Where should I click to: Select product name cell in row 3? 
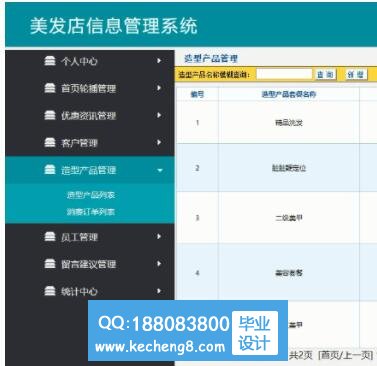coord(289,218)
